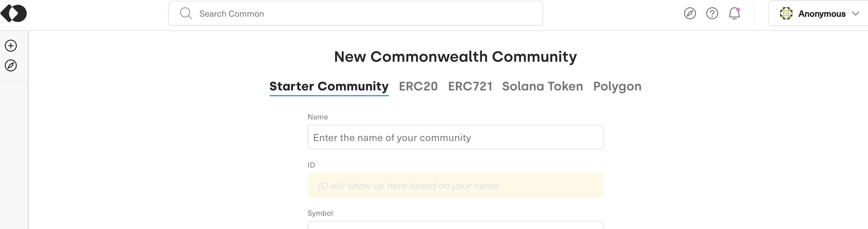Open explore via the header compass icon

click(690, 14)
